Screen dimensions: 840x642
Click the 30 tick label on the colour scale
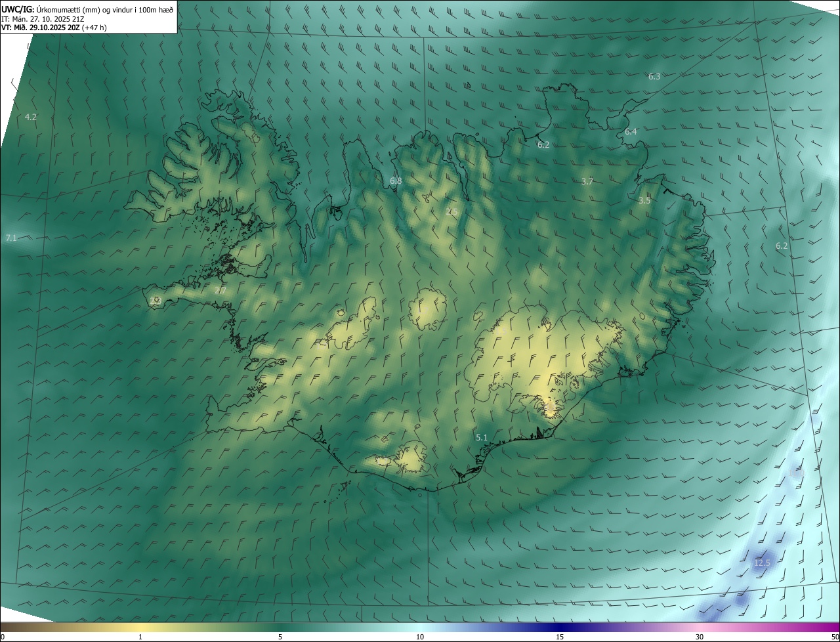[700, 637]
